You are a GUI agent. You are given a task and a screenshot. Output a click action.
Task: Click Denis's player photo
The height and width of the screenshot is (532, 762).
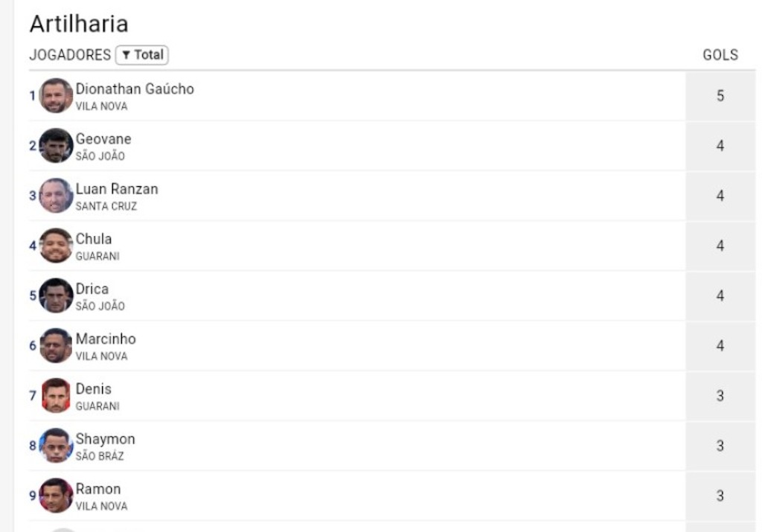click(x=56, y=396)
